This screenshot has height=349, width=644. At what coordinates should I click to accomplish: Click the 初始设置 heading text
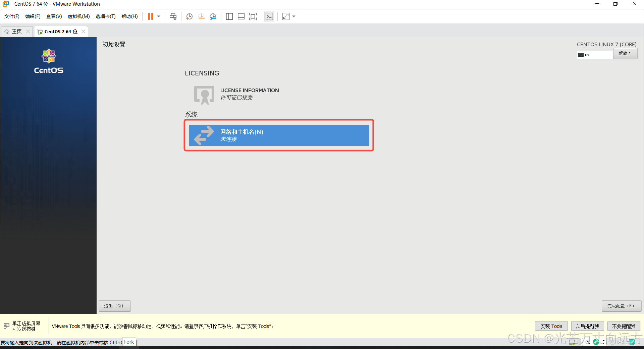pyautogui.click(x=114, y=44)
